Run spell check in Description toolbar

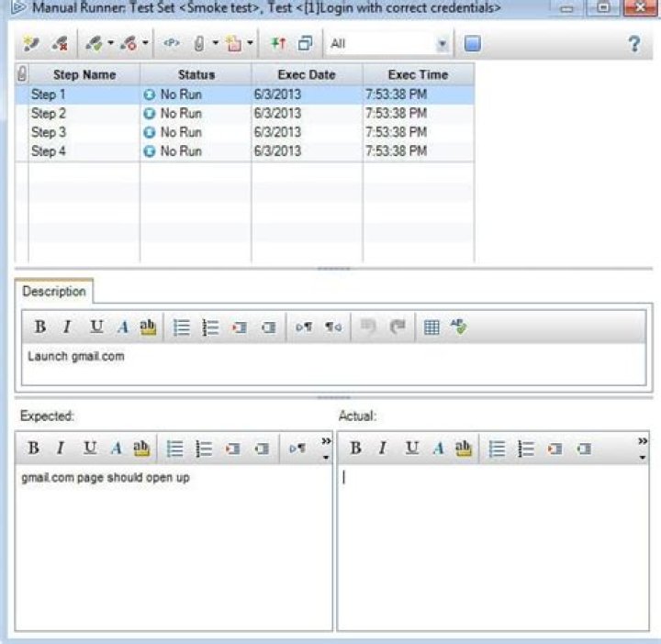458,328
